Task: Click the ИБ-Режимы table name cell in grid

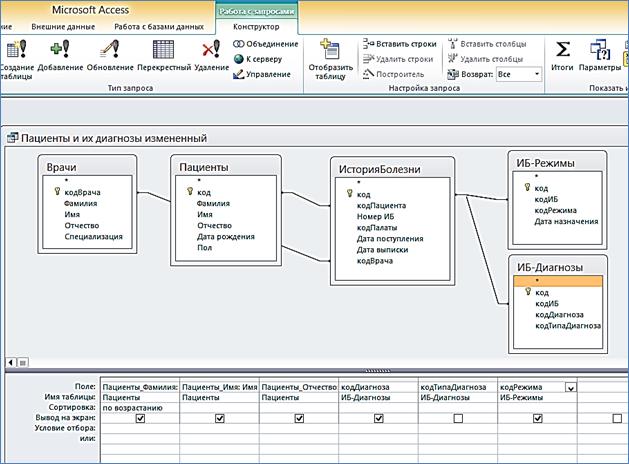Action: [537, 397]
